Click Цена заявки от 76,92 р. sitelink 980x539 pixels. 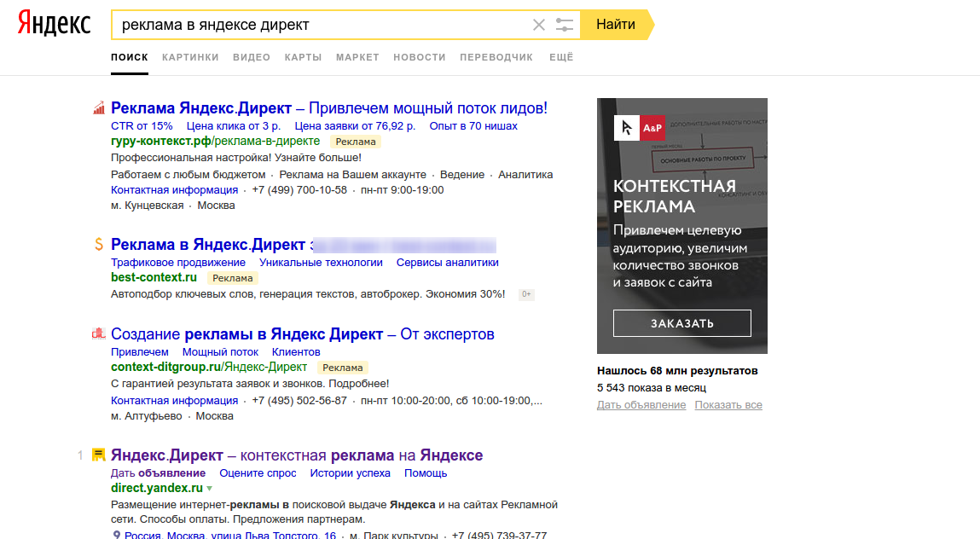(x=355, y=125)
